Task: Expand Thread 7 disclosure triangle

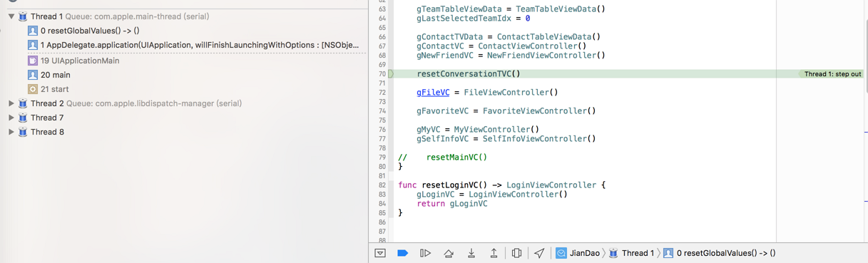Action: [11, 118]
